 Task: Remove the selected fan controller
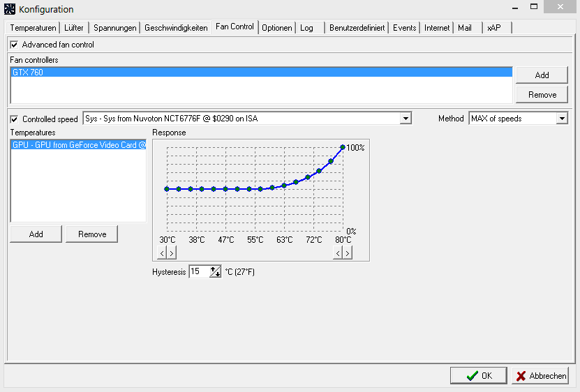coord(542,95)
